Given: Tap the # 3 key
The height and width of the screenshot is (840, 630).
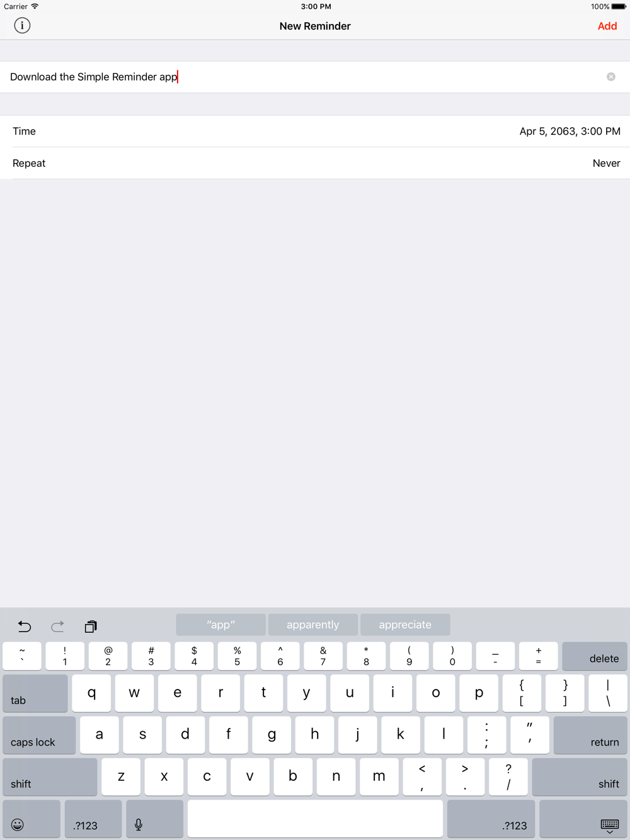Looking at the screenshot, I should click(x=151, y=656).
